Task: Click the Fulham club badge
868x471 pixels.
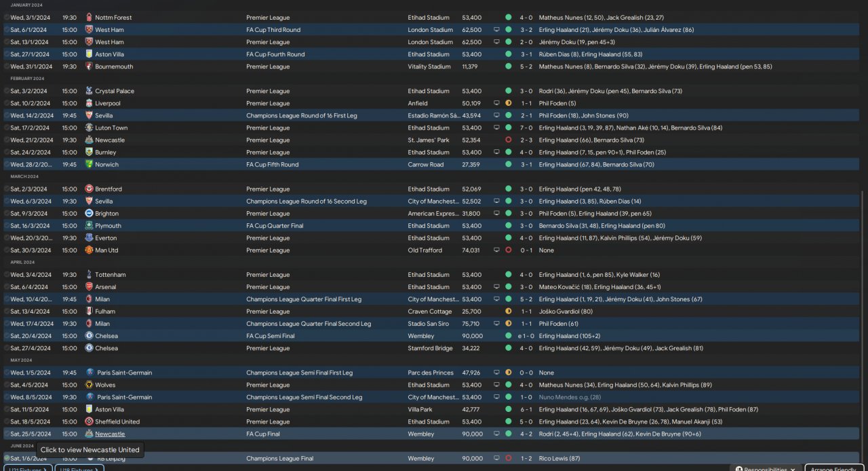Action: click(89, 311)
